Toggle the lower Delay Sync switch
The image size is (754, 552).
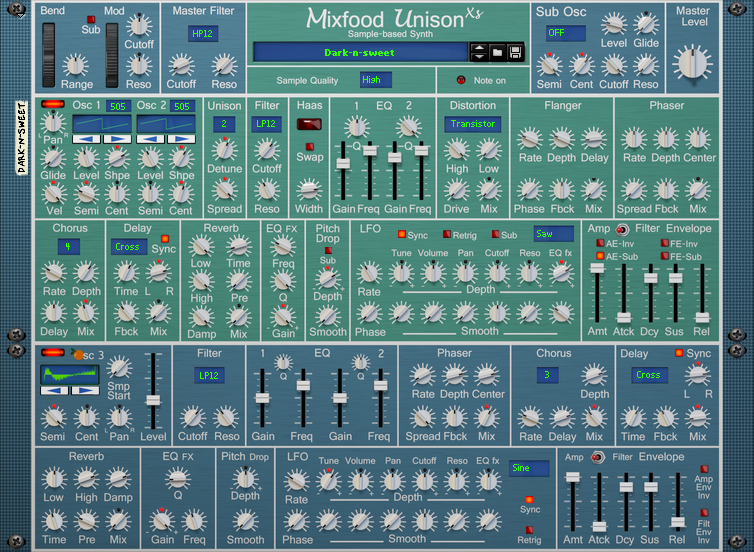tap(679, 353)
